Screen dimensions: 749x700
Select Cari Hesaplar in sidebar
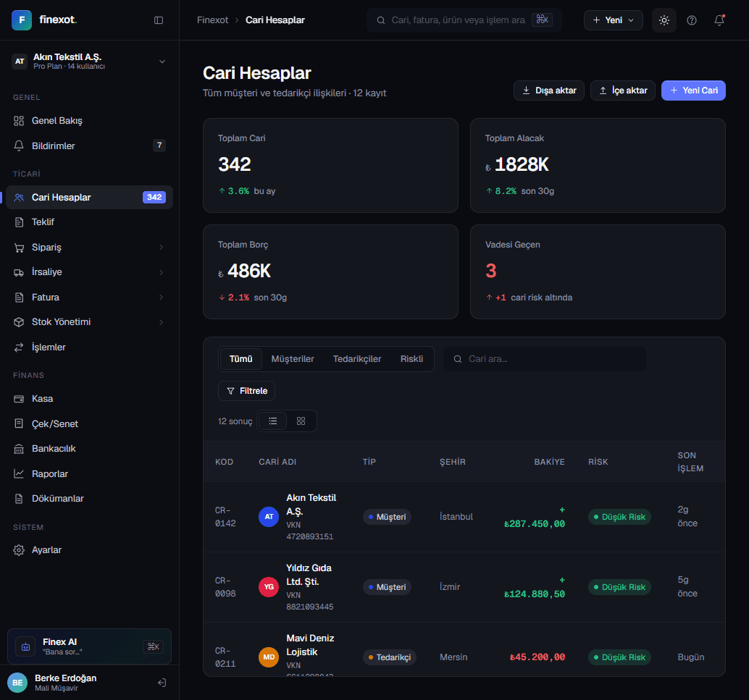(89, 197)
